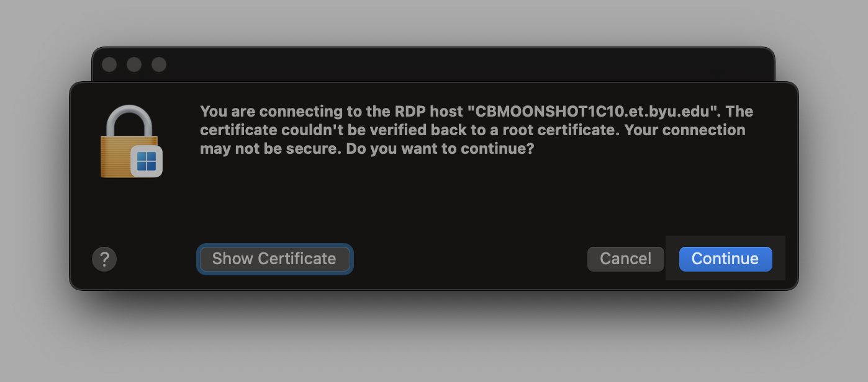Viewport: 868px width, 382px height.
Task: Click the padlock's silver shackle
Action: coord(129,121)
